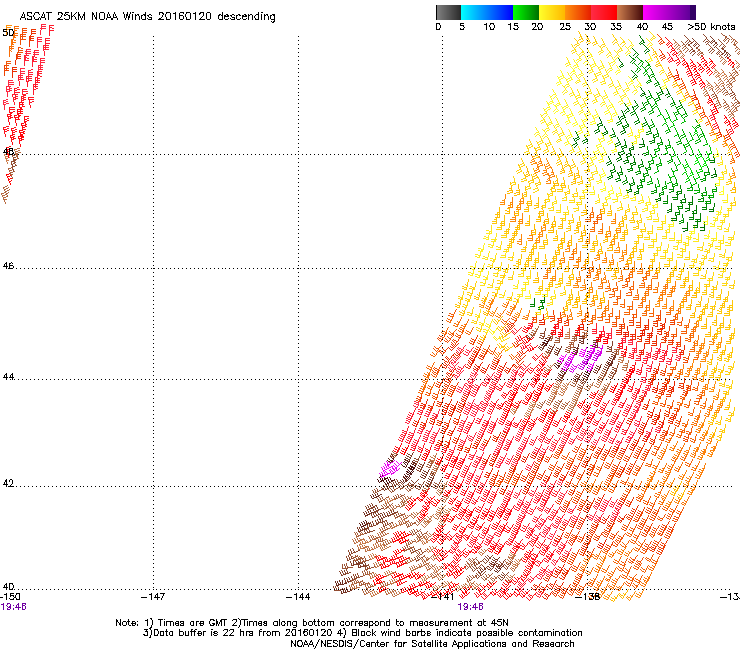Click the longitude label '-144'

(298, 597)
